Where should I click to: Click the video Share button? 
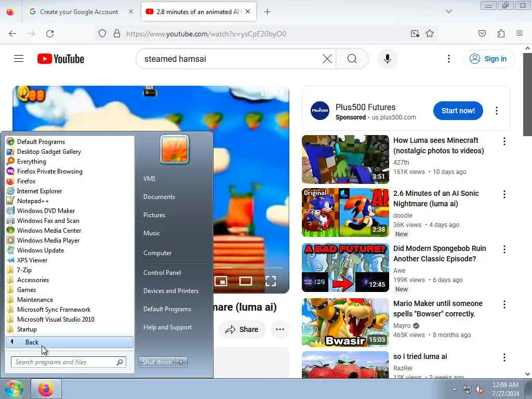point(242,329)
